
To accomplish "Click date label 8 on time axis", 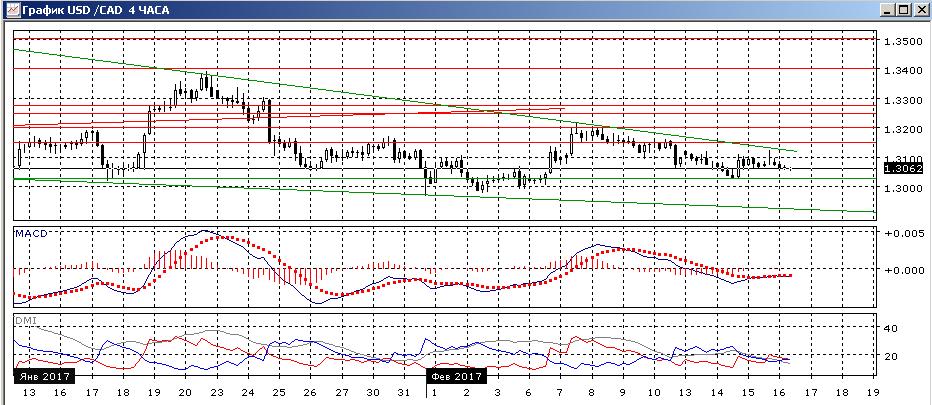I will pyautogui.click(x=591, y=393).
